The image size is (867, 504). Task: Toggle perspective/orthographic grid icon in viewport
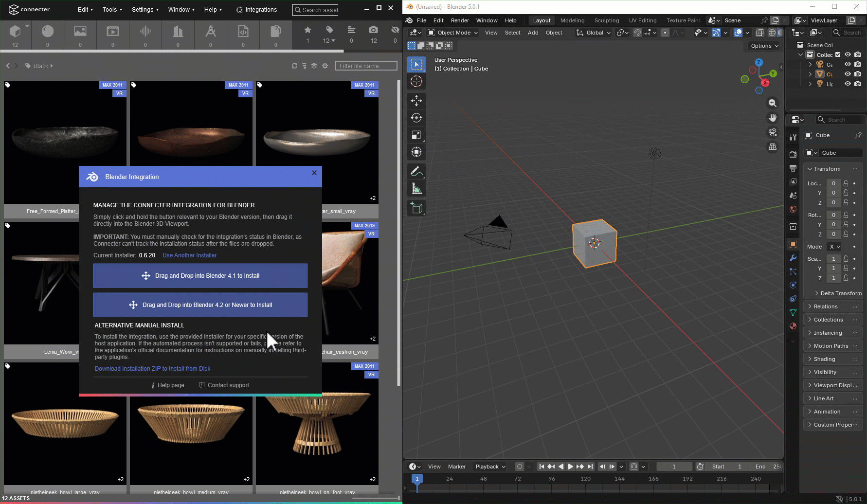773,147
